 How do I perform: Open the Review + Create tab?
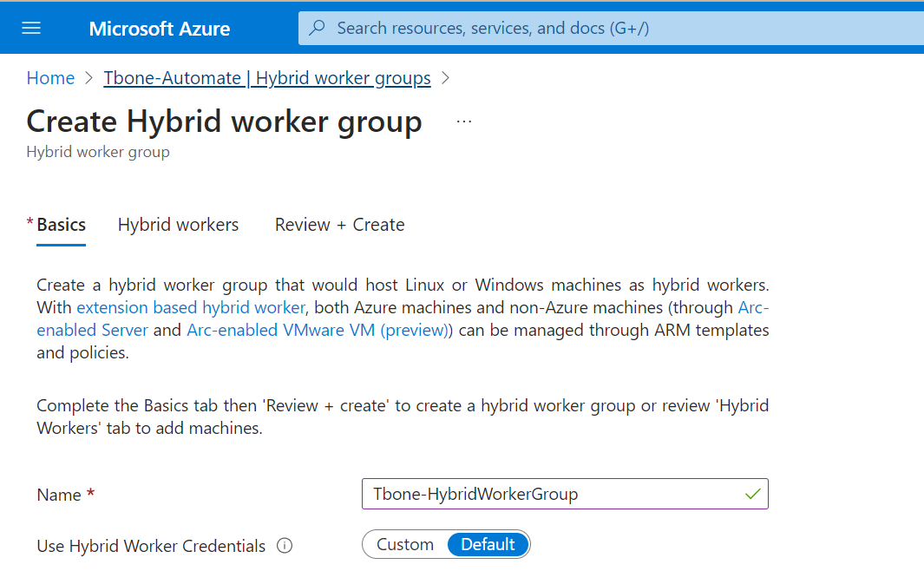point(339,224)
